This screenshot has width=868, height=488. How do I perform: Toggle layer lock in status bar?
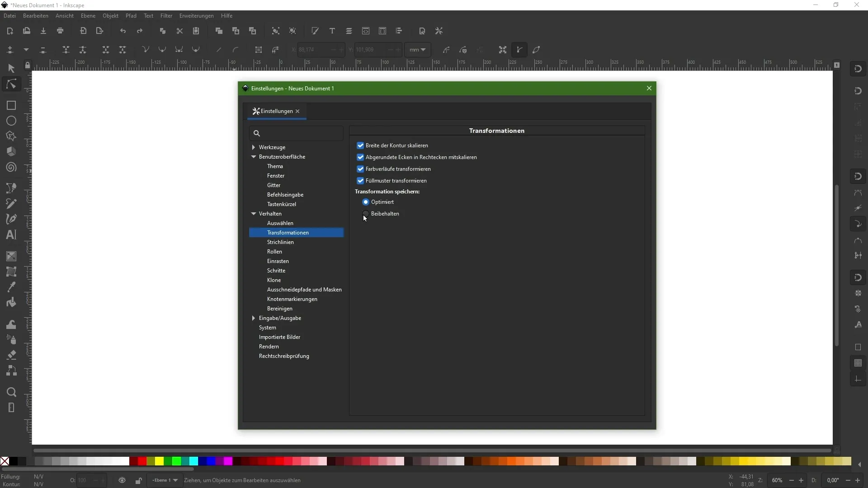click(139, 480)
